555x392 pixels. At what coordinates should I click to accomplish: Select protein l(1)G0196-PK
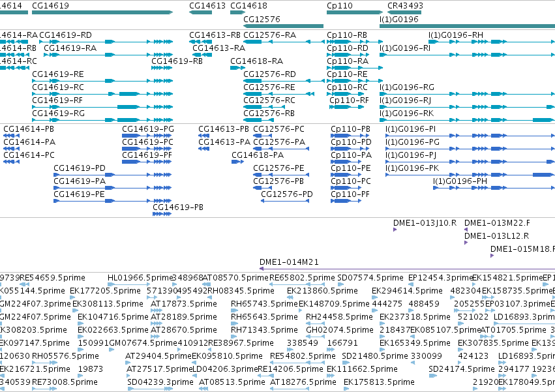click(x=470, y=175)
